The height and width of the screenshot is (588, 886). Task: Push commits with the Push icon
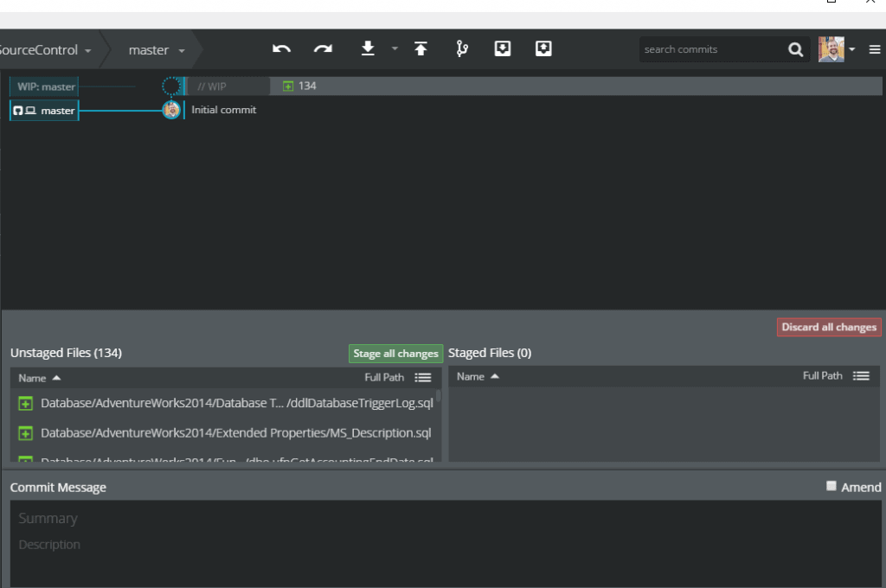point(421,49)
